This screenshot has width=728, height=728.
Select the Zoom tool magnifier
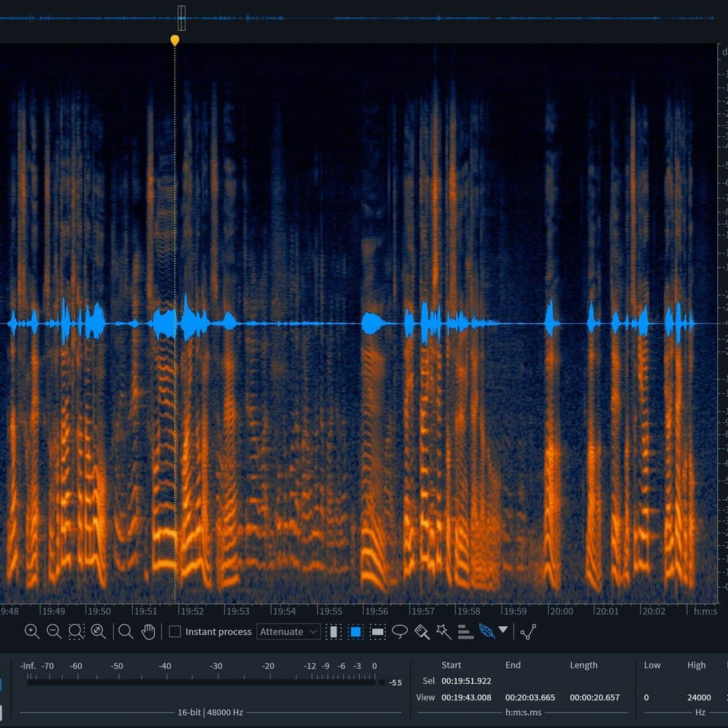pos(125,632)
